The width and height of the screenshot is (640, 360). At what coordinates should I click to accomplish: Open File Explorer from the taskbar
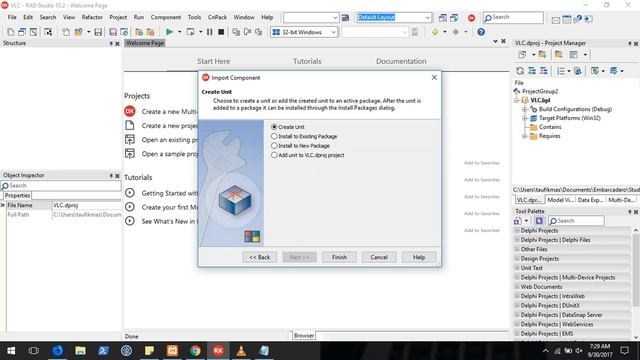point(80,351)
